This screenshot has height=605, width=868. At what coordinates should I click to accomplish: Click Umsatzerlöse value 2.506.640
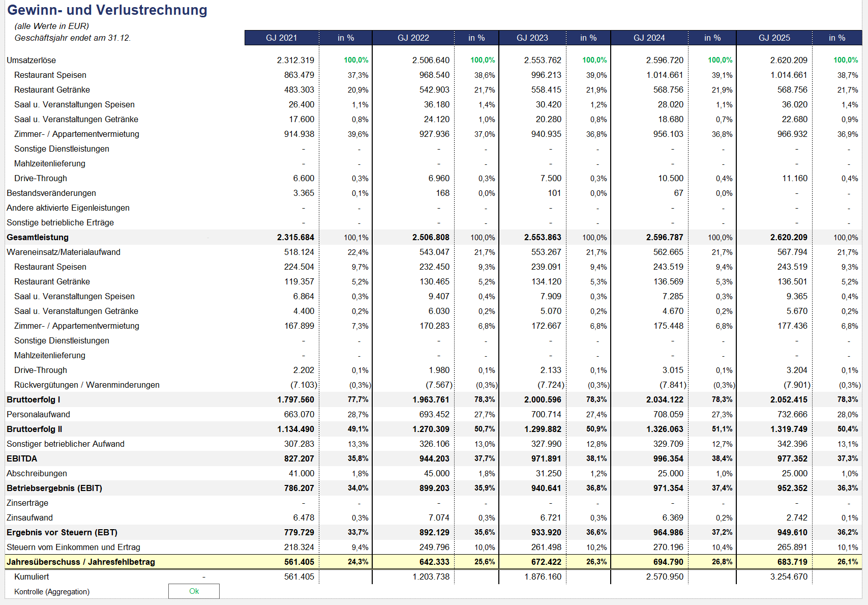[431, 60]
